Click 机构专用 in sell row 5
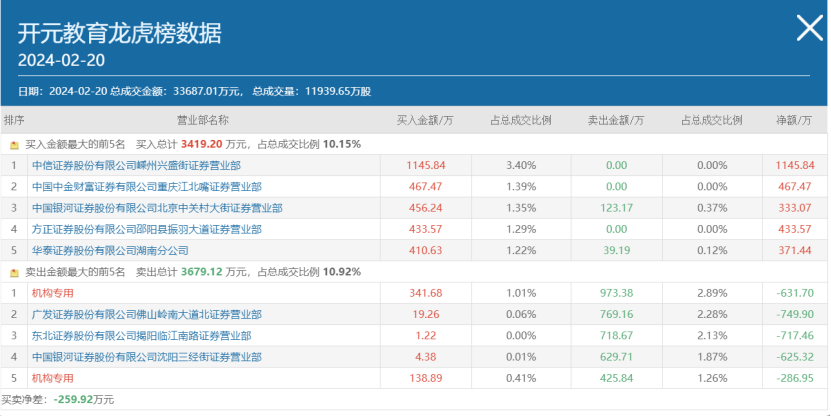Viewport: 831px width, 416px height. [53, 378]
